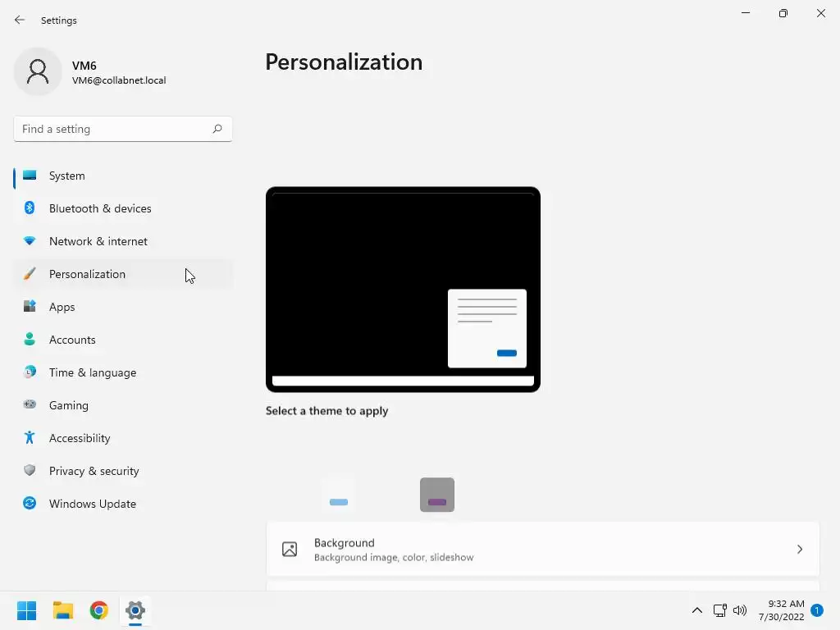
Task: Click the Apps icon in the sidebar
Action: tap(30, 307)
